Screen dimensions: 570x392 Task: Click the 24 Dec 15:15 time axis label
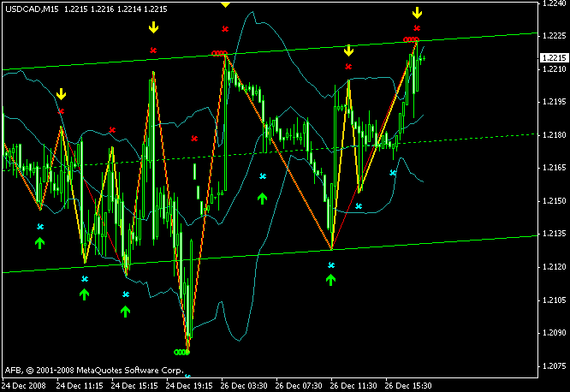[x=134, y=385]
